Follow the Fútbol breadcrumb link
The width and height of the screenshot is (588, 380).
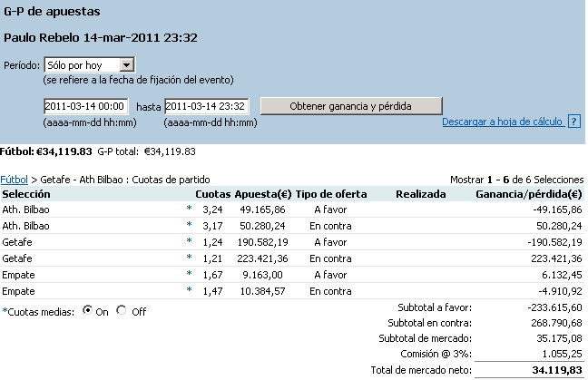(x=14, y=180)
